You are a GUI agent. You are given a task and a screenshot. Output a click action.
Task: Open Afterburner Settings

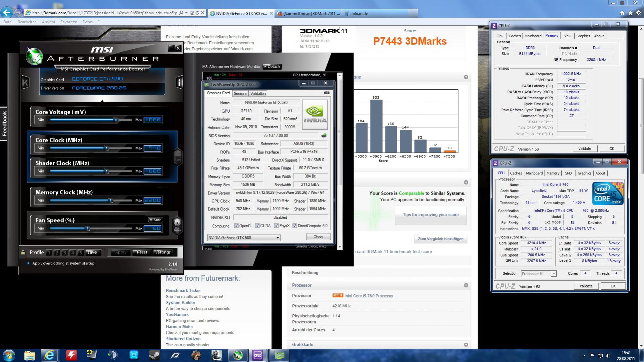pyautogui.click(x=163, y=252)
